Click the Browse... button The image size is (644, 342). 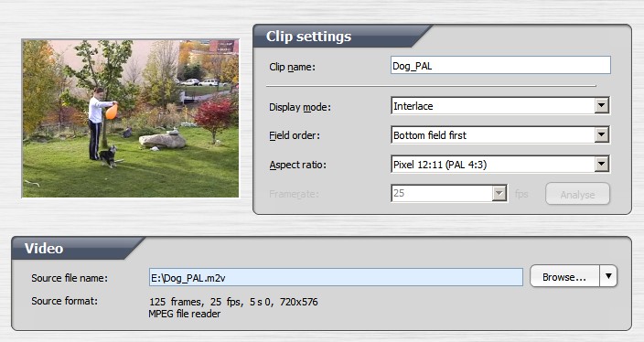click(x=564, y=276)
